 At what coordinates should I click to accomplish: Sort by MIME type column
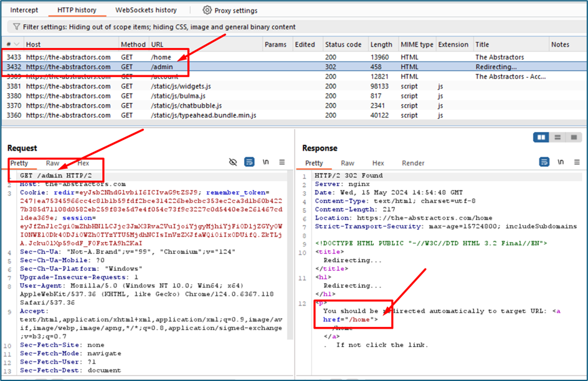click(x=417, y=44)
